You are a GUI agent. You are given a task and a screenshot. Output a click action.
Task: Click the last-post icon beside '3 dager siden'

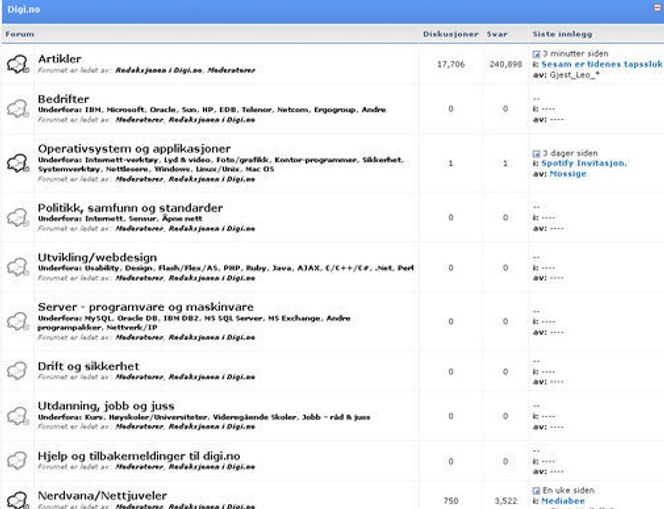coord(536,153)
